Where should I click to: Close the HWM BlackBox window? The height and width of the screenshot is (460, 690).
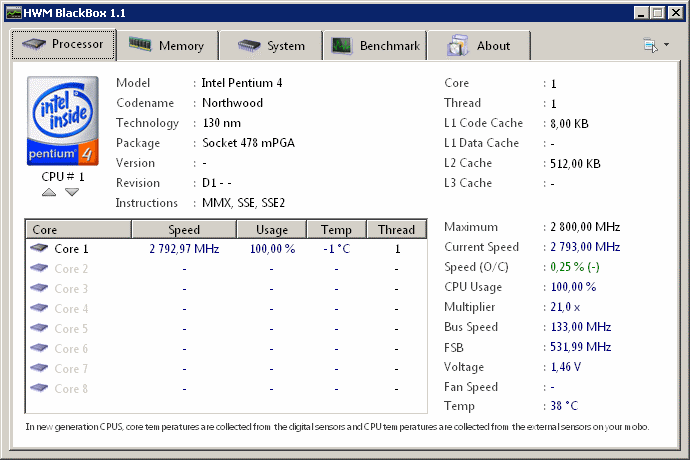(x=675, y=13)
